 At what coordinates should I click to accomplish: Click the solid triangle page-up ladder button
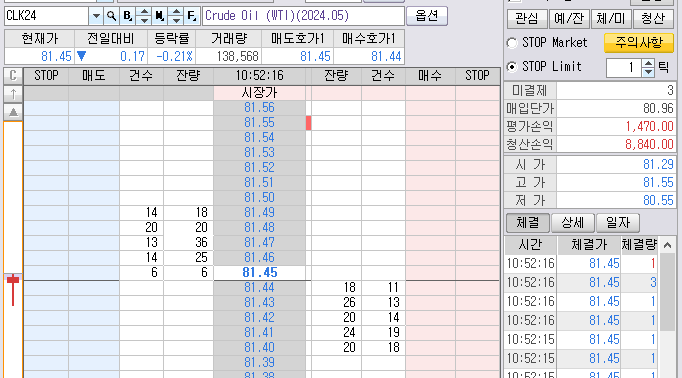13,112
